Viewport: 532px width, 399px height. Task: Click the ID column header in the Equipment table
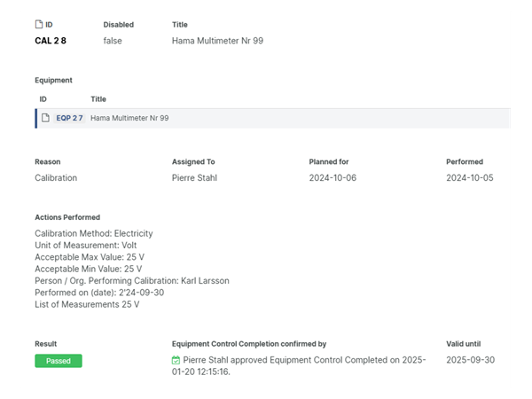coord(43,99)
